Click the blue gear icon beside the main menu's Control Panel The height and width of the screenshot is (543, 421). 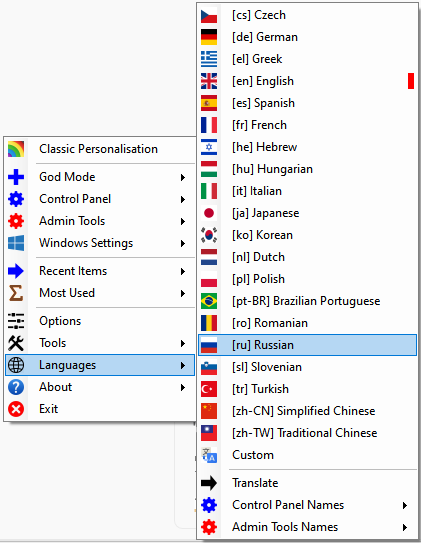coord(16,199)
